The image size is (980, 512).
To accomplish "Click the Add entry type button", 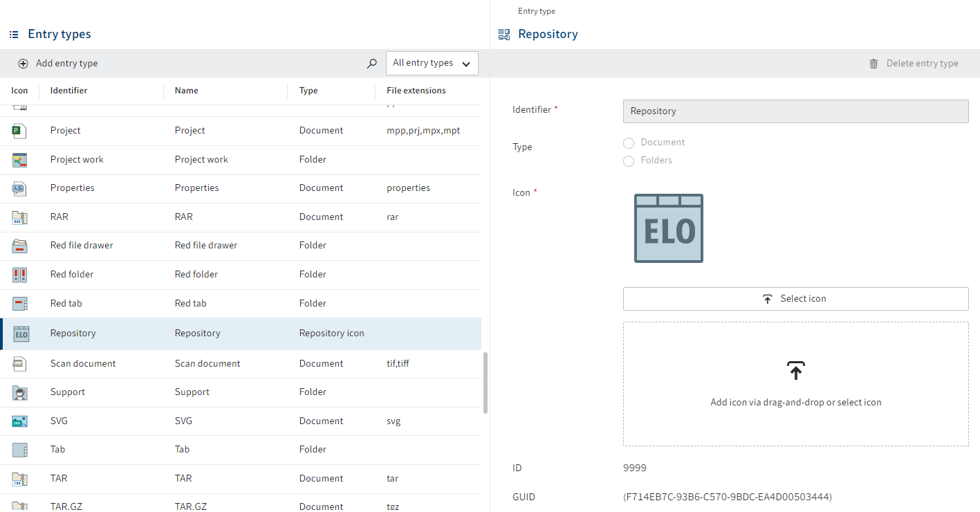I will 58,63.
